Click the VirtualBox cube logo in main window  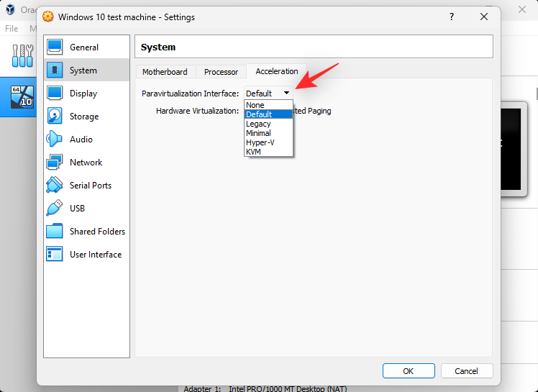pyautogui.click(x=10, y=9)
